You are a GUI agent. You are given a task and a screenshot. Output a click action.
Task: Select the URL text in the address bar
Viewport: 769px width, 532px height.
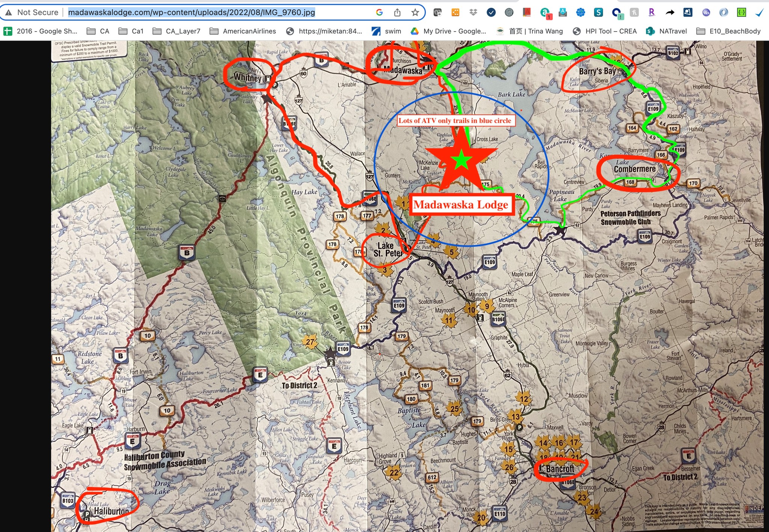point(191,12)
